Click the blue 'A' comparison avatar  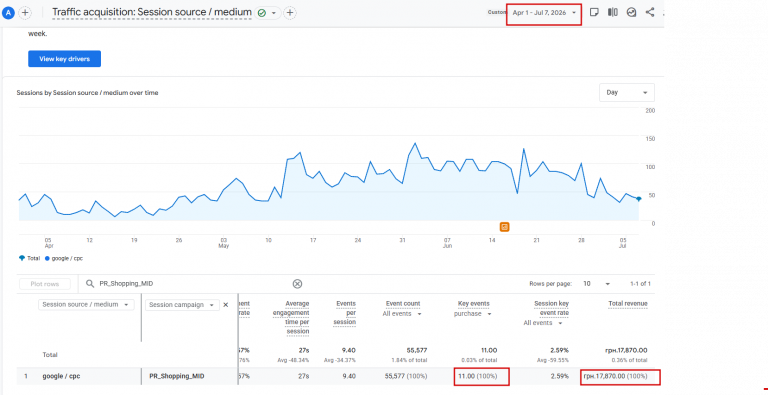tap(8, 13)
